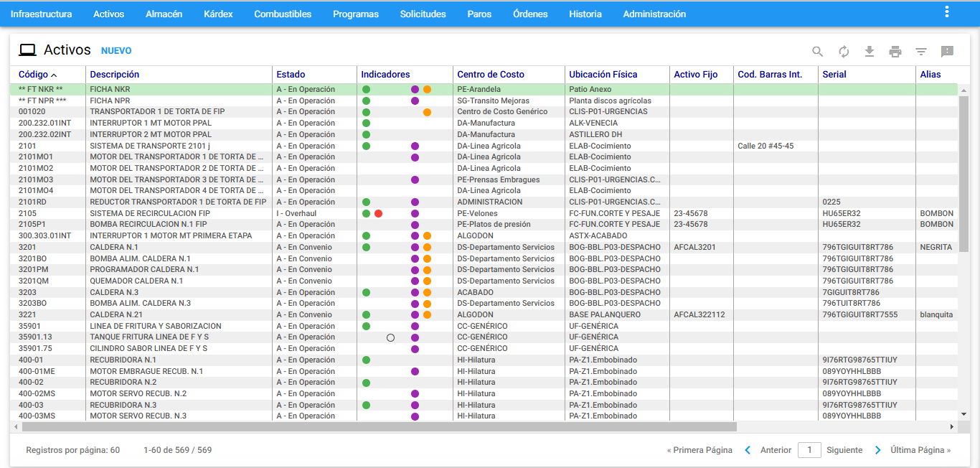
Task: Click the page number input field
Action: 809,450
